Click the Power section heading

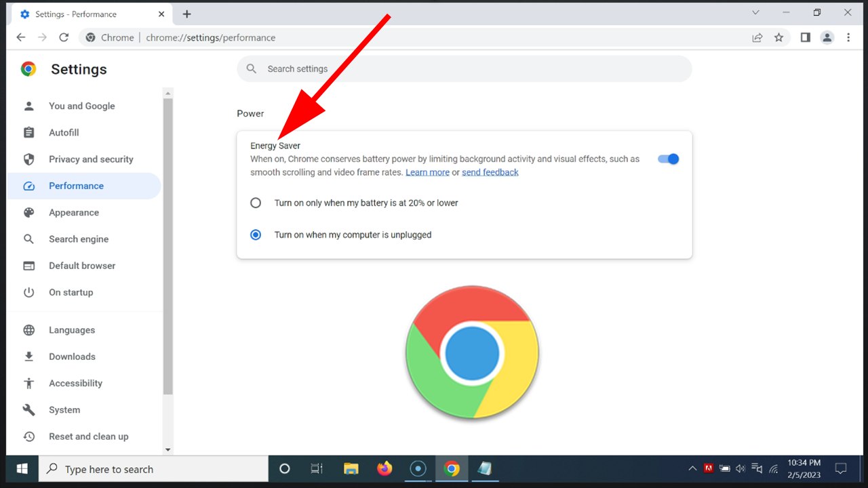pyautogui.click(x=250, y=114)
